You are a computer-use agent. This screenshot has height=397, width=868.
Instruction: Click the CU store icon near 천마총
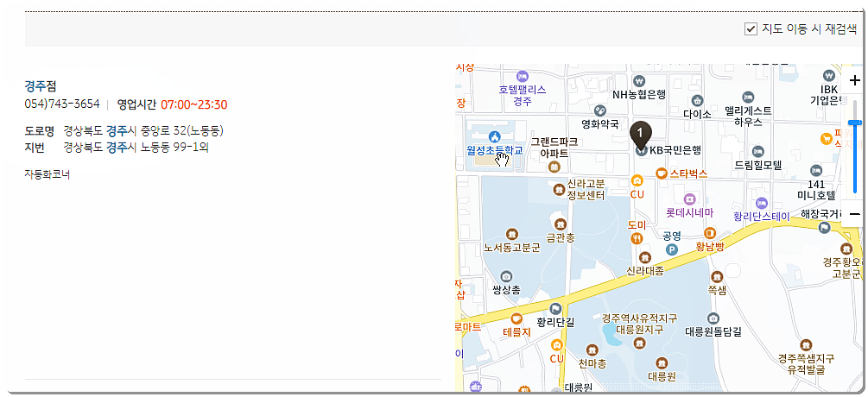click(x=556, y=345)
